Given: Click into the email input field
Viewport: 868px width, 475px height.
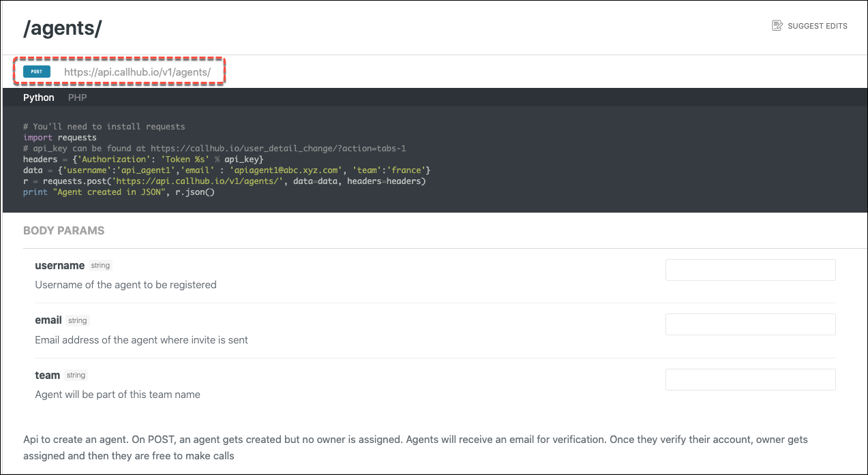Looking at the screenshot, I should click(751, 324).
